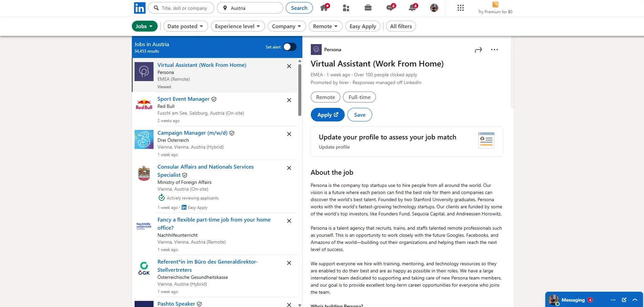The width and height of the screenshot is (644, 307).
Task: Open the Remote filter dropdown
Action: (325, 26)
